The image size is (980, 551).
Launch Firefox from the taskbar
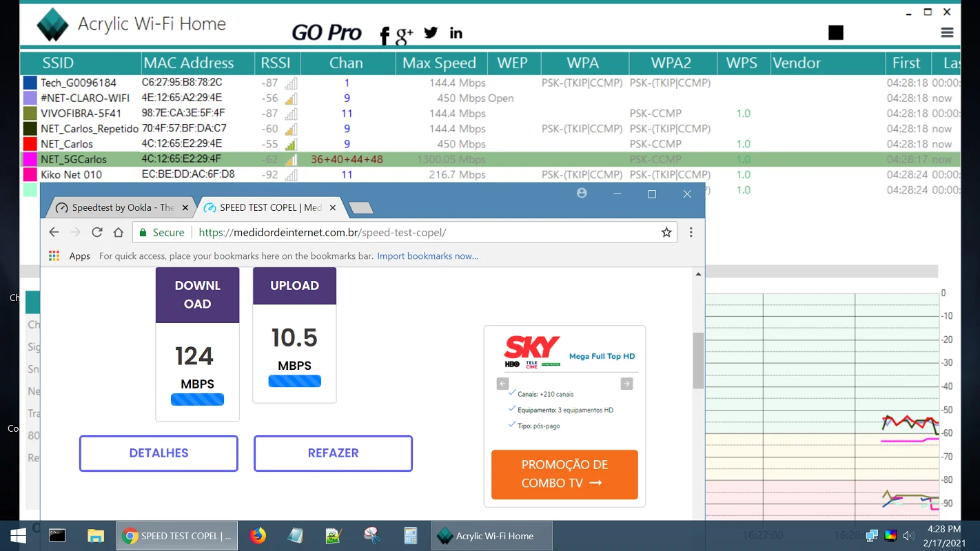258,536
